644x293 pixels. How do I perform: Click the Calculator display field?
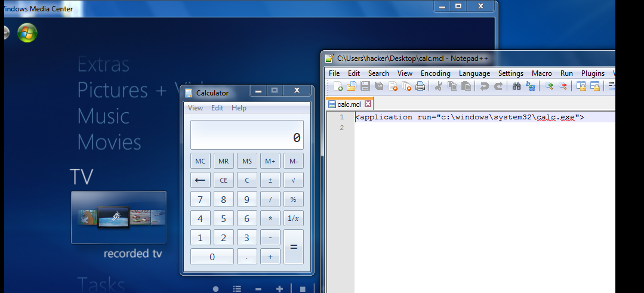coord(247,135)
